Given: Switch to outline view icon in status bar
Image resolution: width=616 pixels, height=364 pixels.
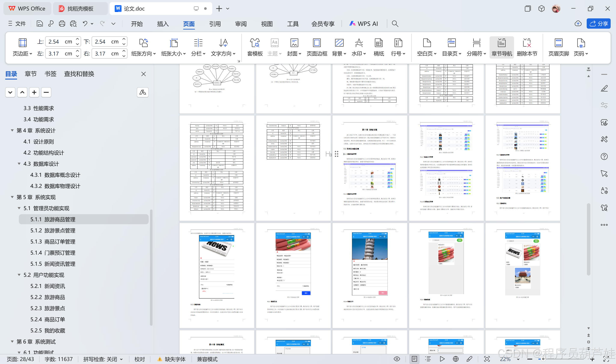Looking at the screenshot, I should 428,359.
